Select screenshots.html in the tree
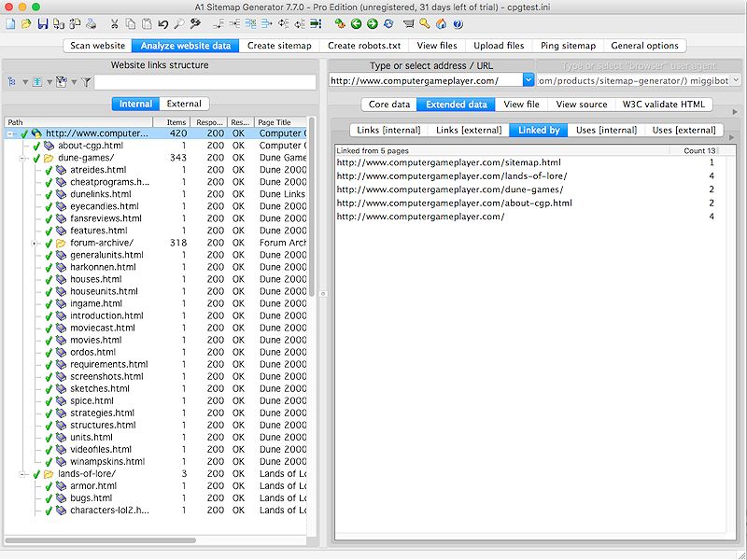The height and width of the screenshot is (560, 747). click(106, 377)
